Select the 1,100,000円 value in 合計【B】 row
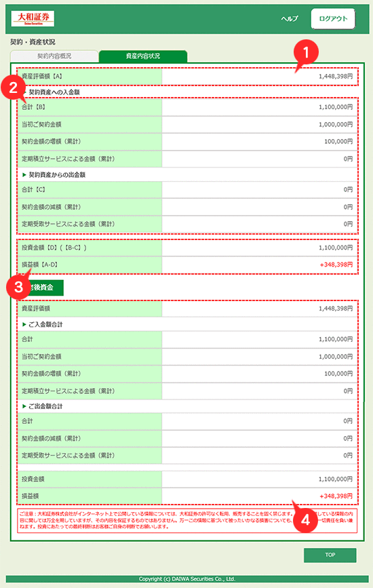 [x=336, y=107]
